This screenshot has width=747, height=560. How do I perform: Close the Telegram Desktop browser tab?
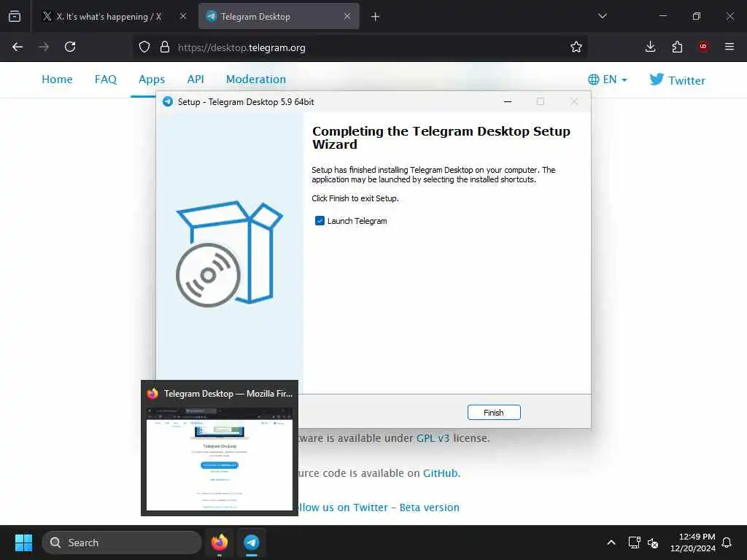point(347,16)
